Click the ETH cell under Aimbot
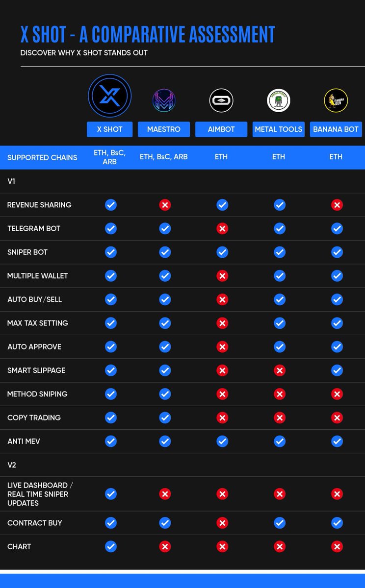 coord(221,157)
